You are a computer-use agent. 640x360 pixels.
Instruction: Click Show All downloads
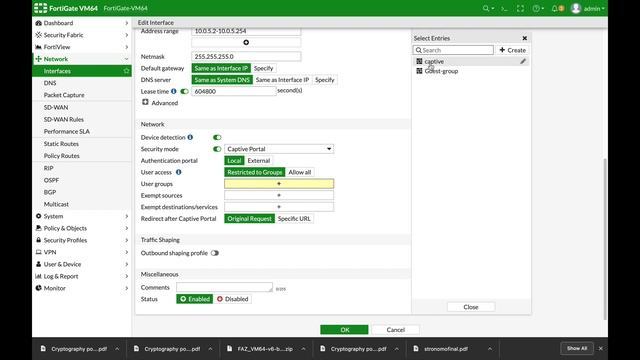pos(577,348)
